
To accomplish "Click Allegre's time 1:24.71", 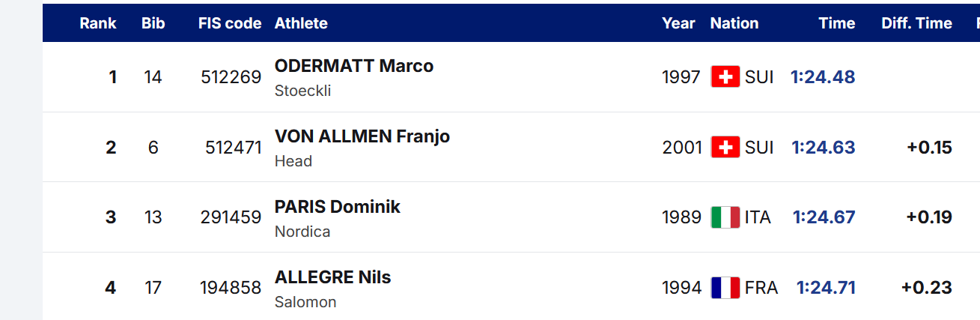I will tap(826, 288).
